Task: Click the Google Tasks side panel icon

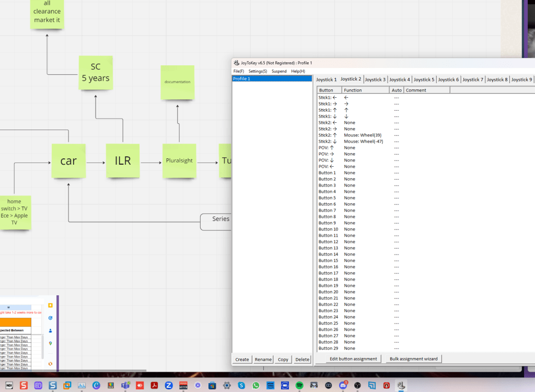Action: click(51, 318)
